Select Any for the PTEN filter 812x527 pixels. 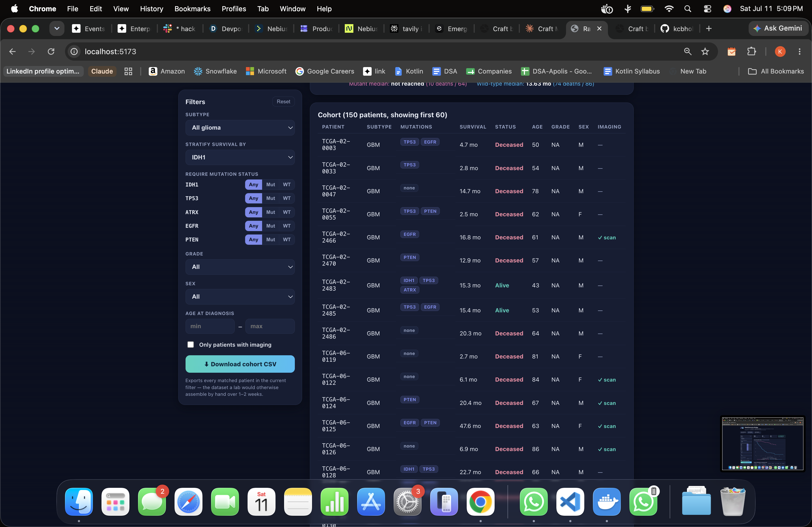pyautogui.click(x=253, y=239)
